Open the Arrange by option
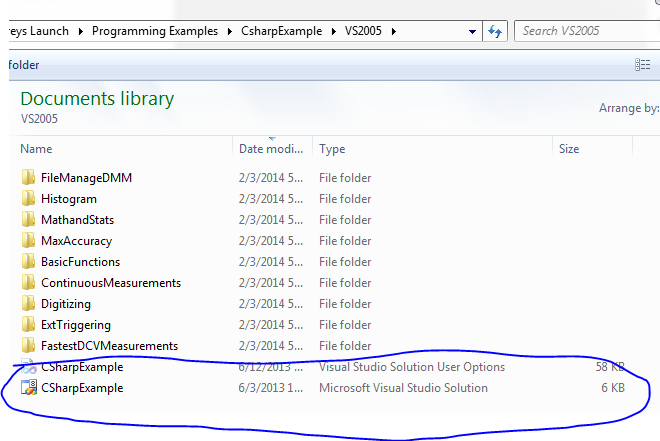This screenshot has width=660, height=441. point(629,108)
